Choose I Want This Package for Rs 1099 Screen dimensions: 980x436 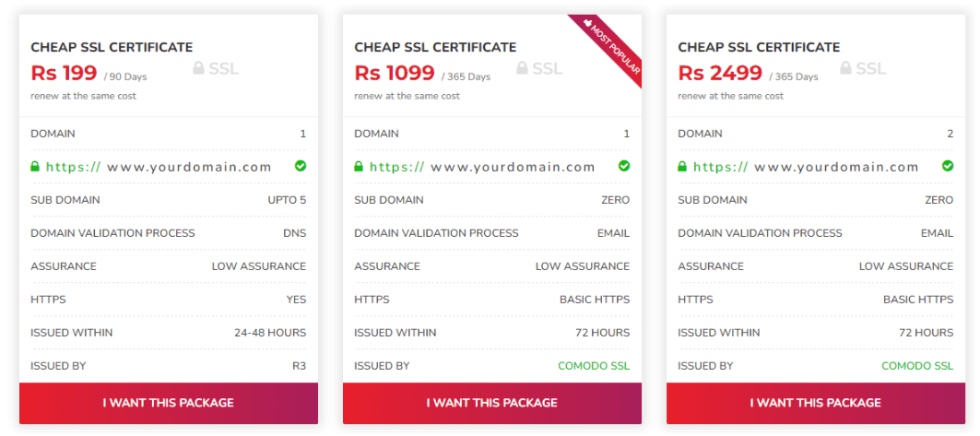[492, 403]
